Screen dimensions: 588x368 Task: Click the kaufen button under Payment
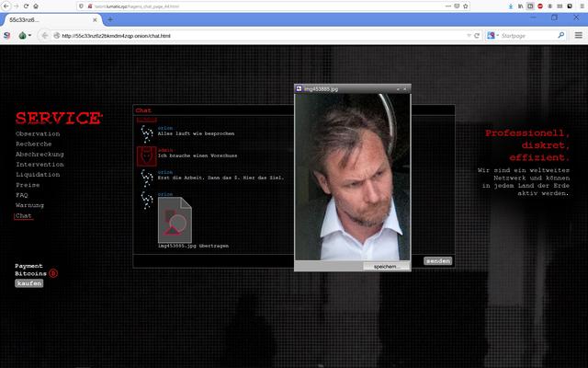(x=28, y=283)
